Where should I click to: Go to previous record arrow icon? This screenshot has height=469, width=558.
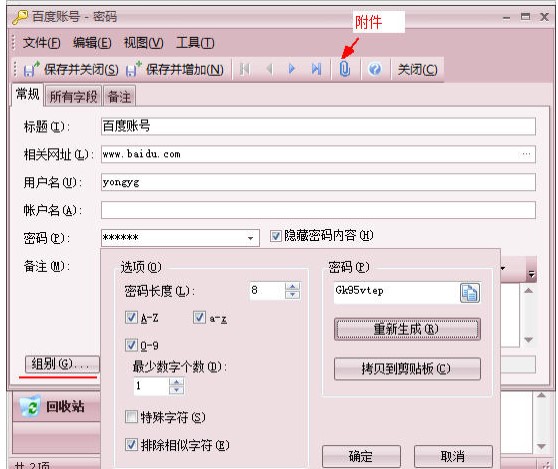coord(269,69)
